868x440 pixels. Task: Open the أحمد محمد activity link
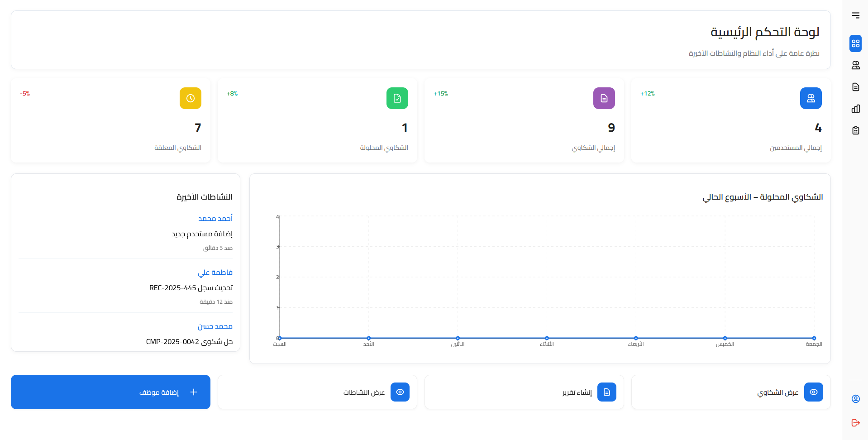[x=215, y=218]
